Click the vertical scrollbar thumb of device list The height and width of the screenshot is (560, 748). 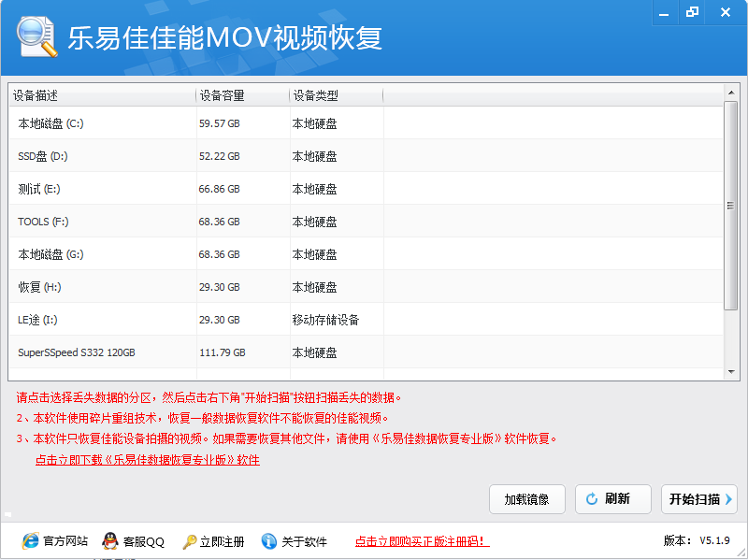731,206
